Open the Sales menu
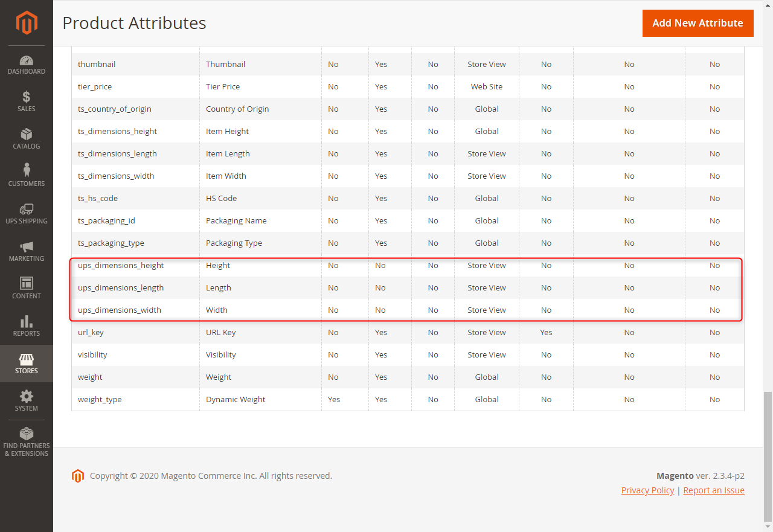This screenshot has width=773, height=532. (x=27, y=102)
